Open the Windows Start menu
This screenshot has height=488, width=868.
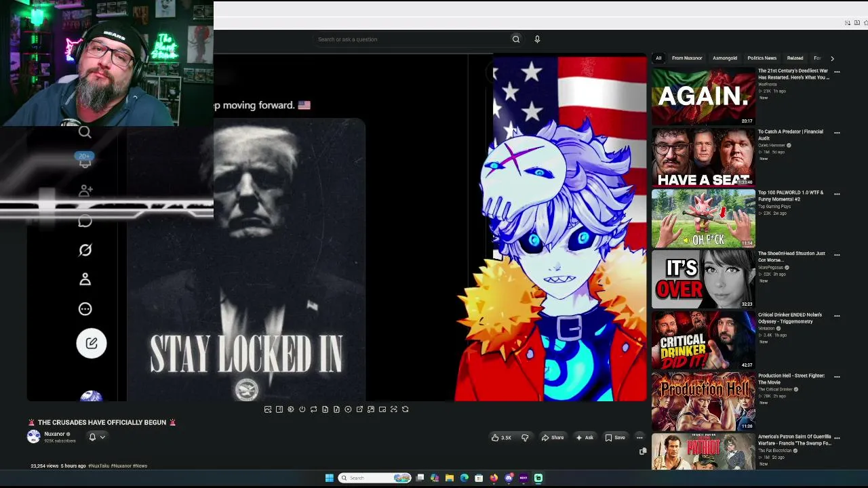coord(329,478)
